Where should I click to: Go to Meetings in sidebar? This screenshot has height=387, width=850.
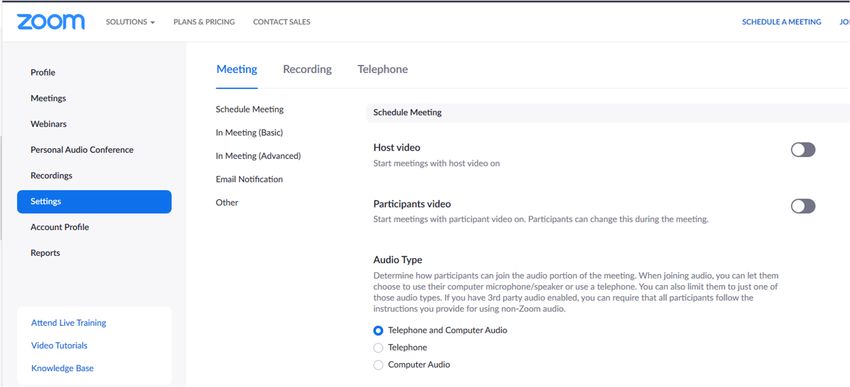[48, 99]
